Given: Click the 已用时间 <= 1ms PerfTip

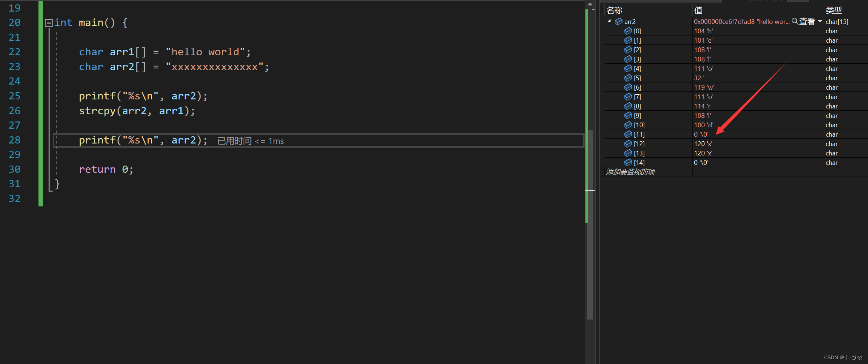Looking at the screenshot, I should 250,141.
